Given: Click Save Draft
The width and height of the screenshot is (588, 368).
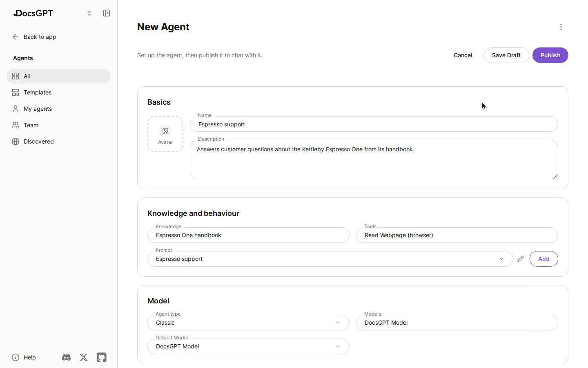Looking at the screenshot, I should click(506, 55).
